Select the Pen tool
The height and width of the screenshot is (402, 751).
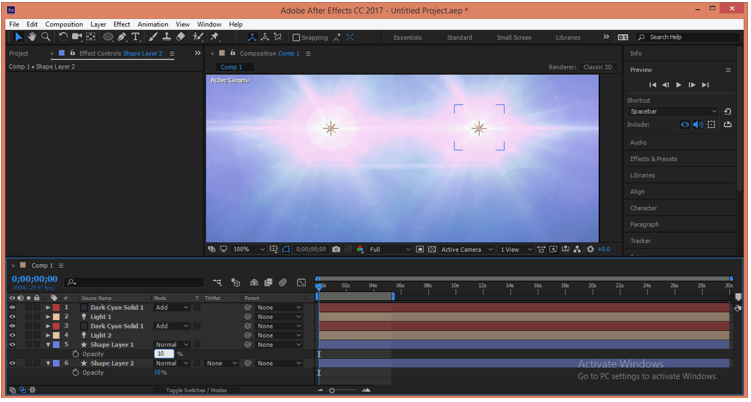click(122, 37)
